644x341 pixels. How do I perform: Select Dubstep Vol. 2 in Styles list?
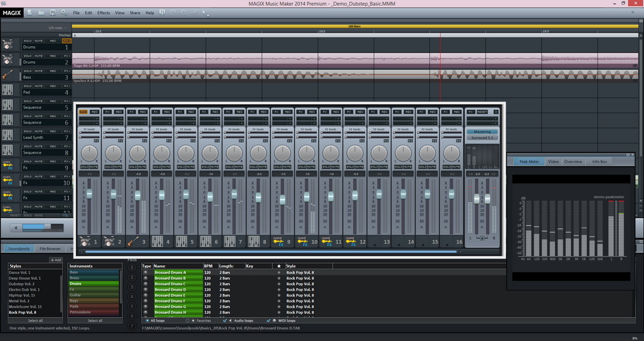[22, 284]
